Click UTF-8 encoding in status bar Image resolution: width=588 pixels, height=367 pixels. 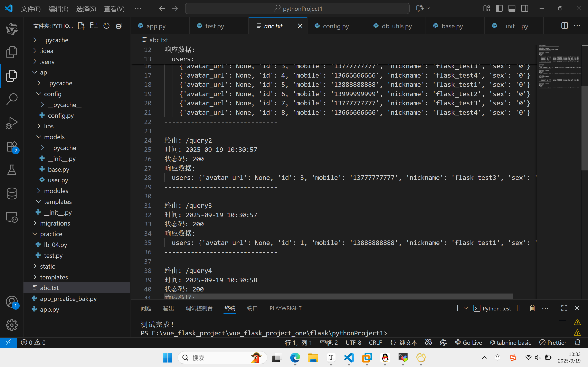(x=353, y=343)
